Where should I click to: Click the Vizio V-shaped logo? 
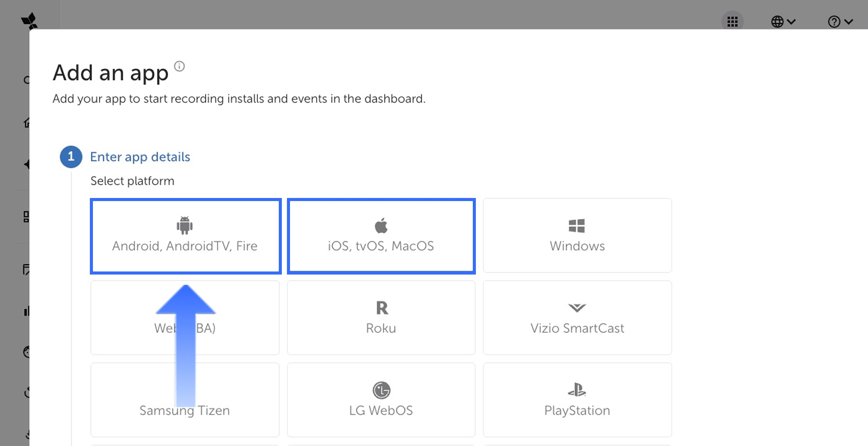click(577, 308)
